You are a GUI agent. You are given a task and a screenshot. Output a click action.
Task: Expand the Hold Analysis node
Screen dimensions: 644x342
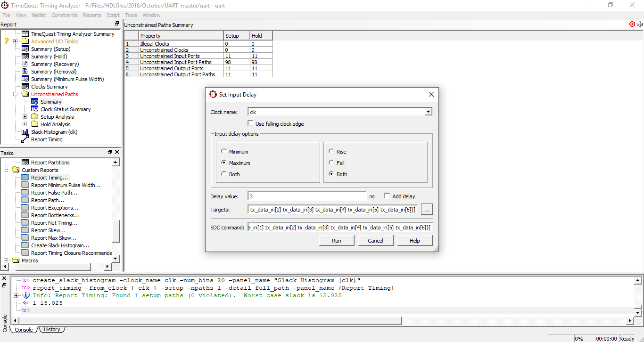click(x=25, y=124)
